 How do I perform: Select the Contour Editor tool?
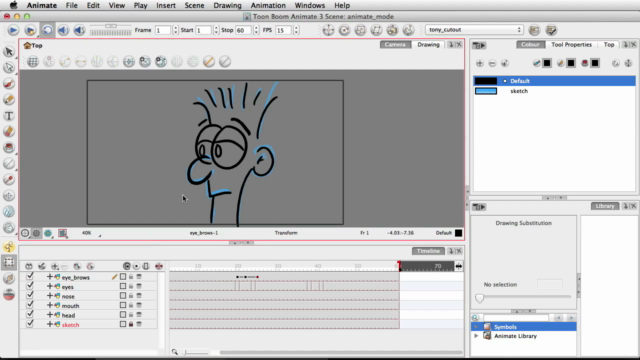coord(9,67)
